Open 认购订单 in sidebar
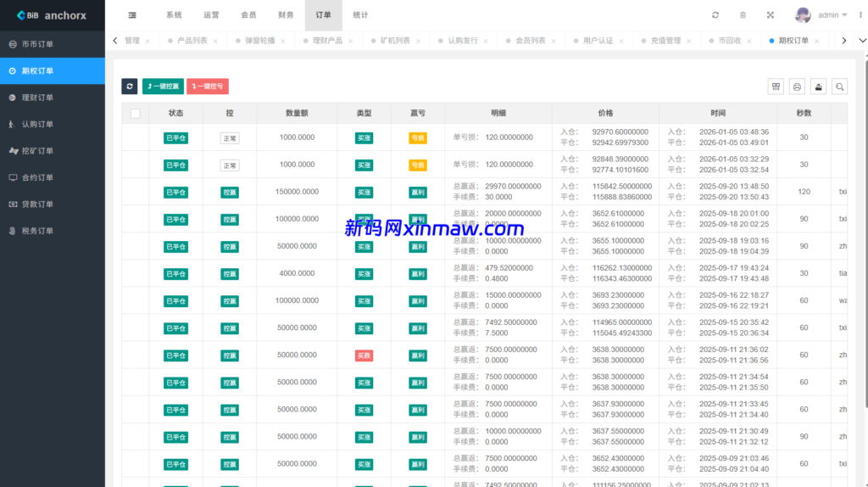 [x=53, y=124]
